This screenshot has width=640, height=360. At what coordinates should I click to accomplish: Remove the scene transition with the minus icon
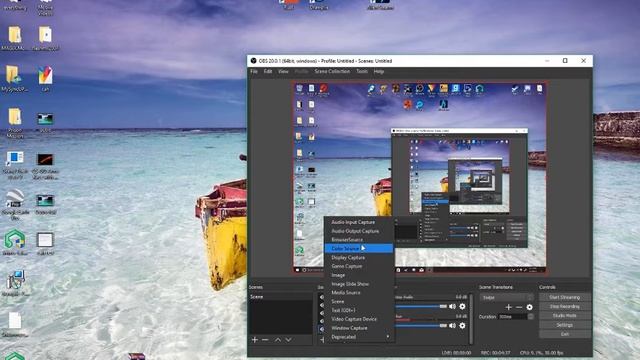click(x=519, y=307)
